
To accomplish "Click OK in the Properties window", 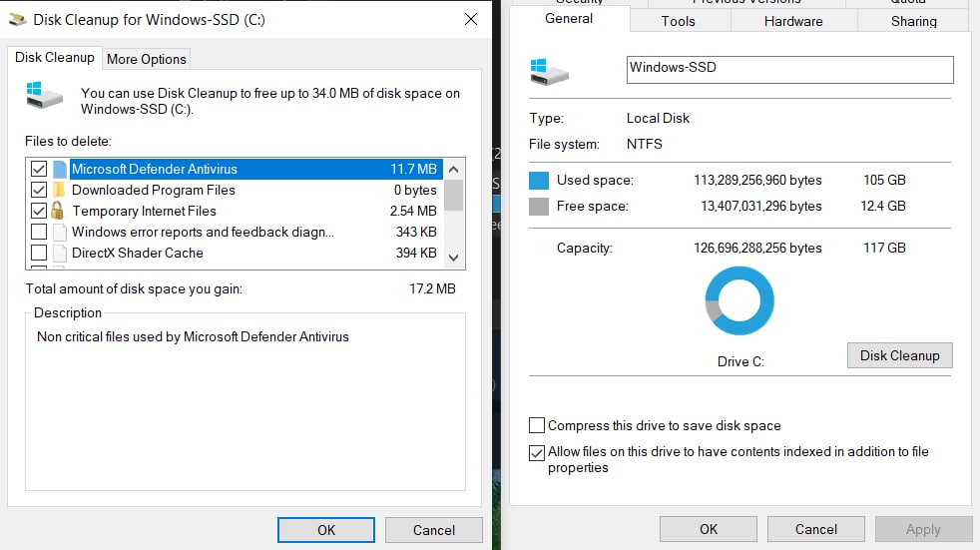I will tap(709, 529).
